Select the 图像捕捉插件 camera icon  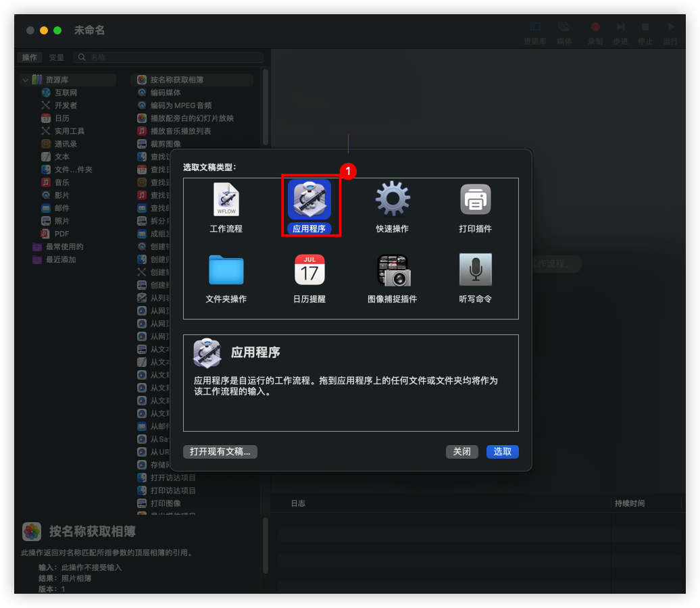coord(393,270)
